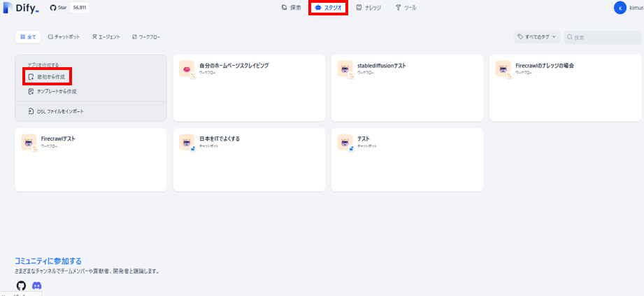Open the 自分のホームページスクレイピング app card
The image size is (644, 296).
(249, 88)
